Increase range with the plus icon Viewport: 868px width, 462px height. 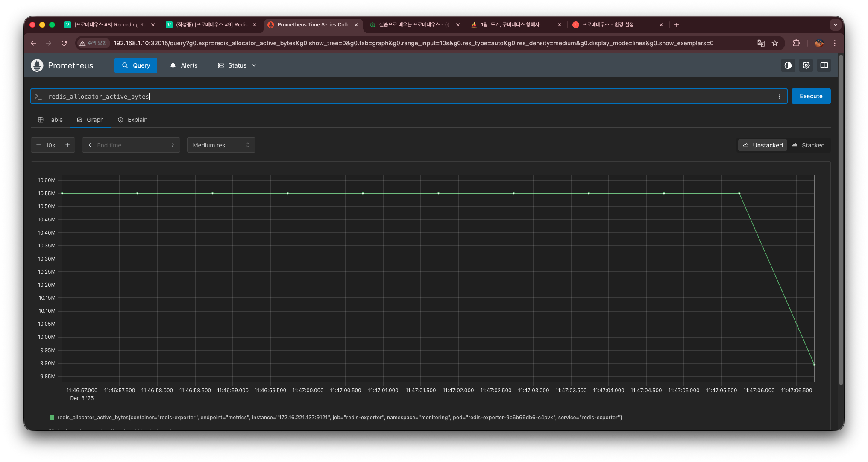click(67, 145)
